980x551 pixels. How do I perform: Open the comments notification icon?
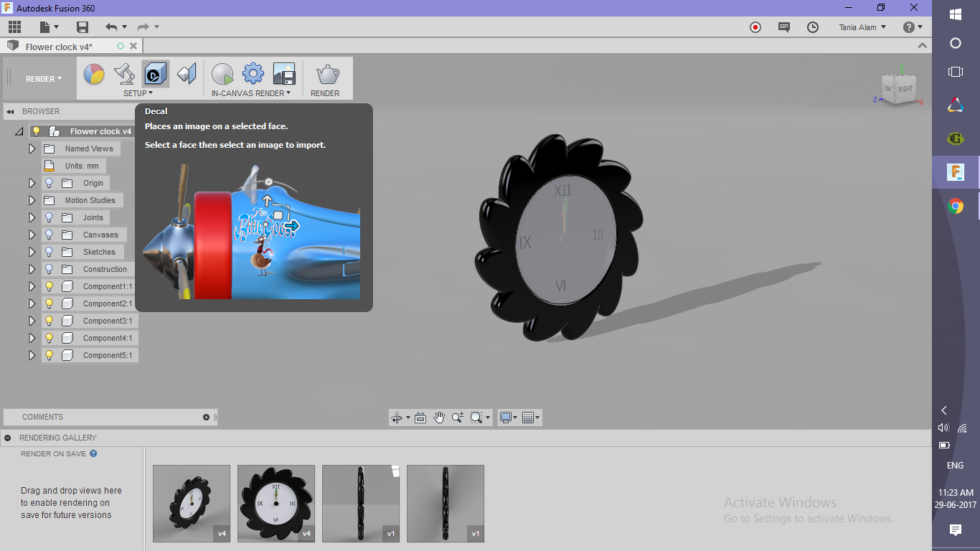coord(784,27)
